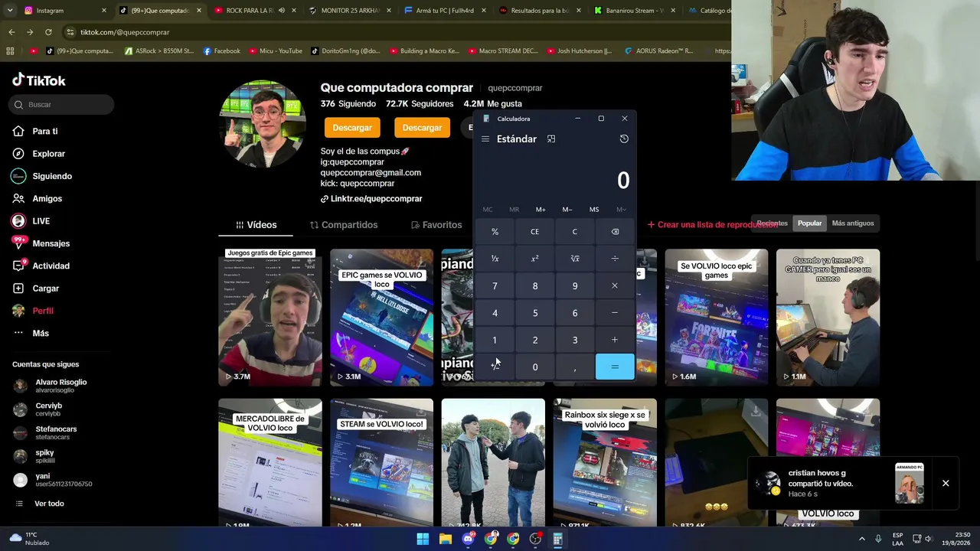Click the multiply operator key
Screen dimensions: 980x551
(x=615, y=286)
